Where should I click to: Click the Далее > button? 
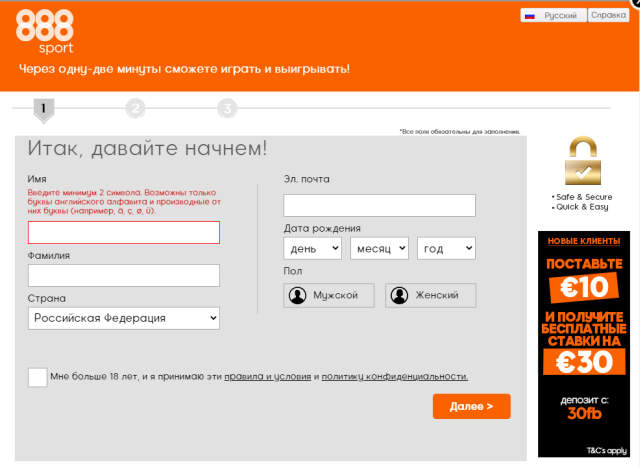[x=471, y=406]
